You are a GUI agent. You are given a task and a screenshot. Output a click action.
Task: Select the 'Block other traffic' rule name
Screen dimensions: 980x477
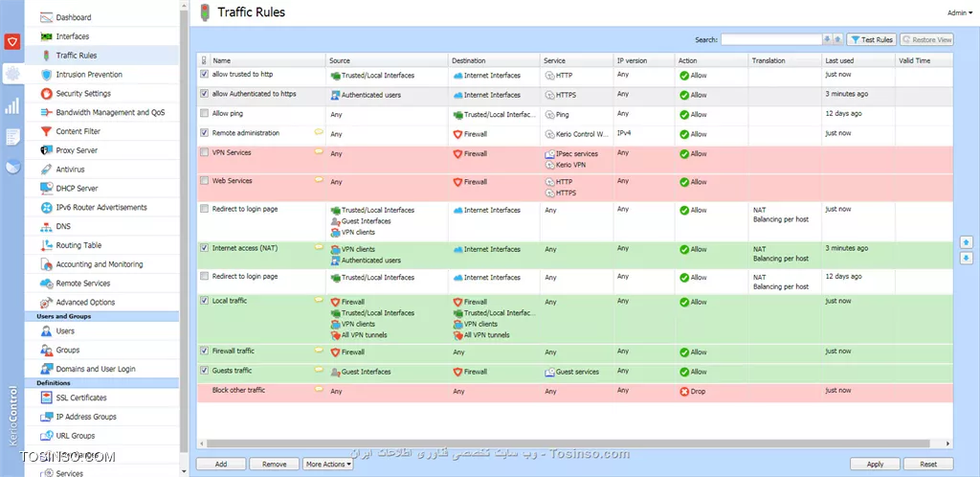click(x=238, y=390)
